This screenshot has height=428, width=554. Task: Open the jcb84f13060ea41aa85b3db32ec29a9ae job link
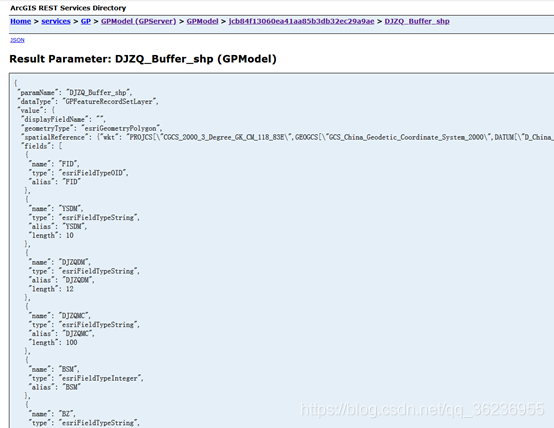tap(301, 21)
